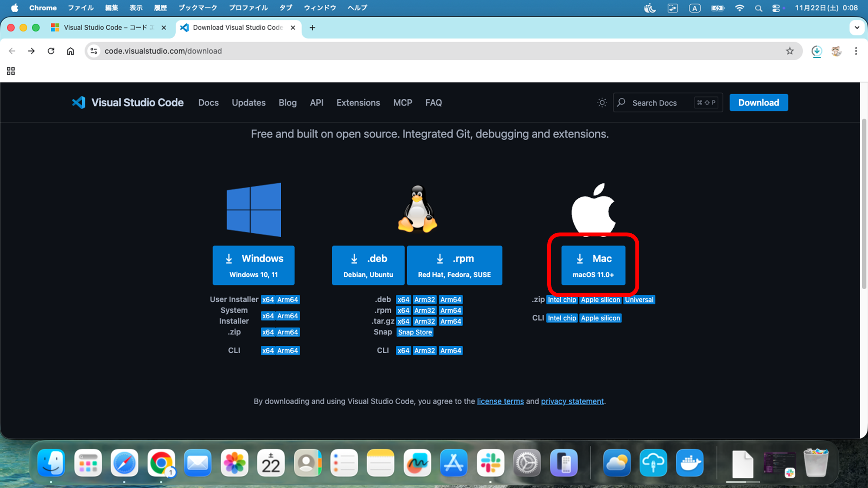Click the Windows logo image
868x488 pixels.
tap(253, 210)
